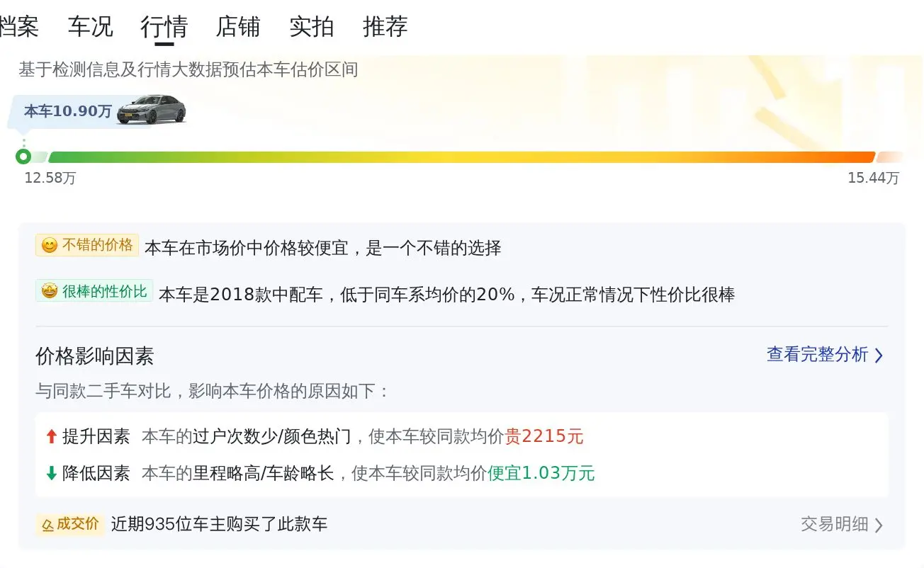
Task: Click the 不错的价格 tag
Action: coord(87,246)
